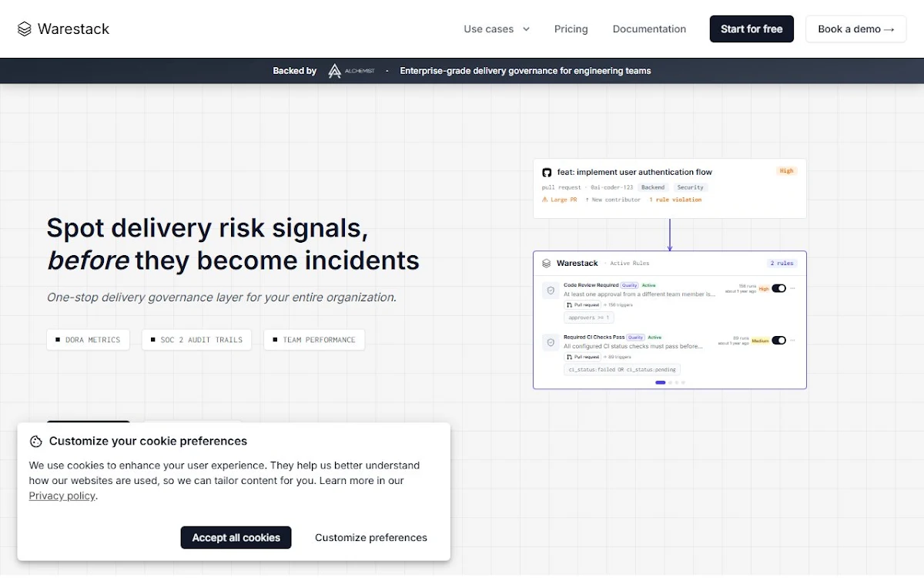Image resolution: width=924 pixels, height=578 pixels.
Task: Click the Alchemist logo in the banner
Action: 351,71
